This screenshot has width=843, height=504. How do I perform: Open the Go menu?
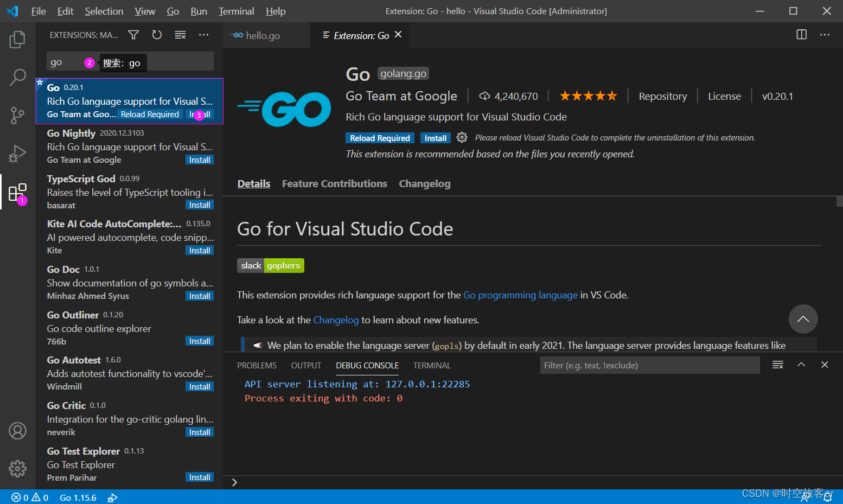click(173, 11)
